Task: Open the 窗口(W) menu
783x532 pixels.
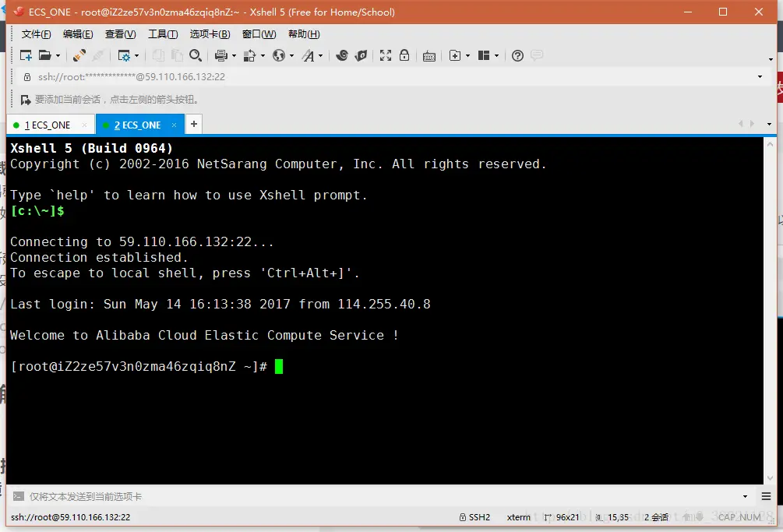Action: click(259, 34)
